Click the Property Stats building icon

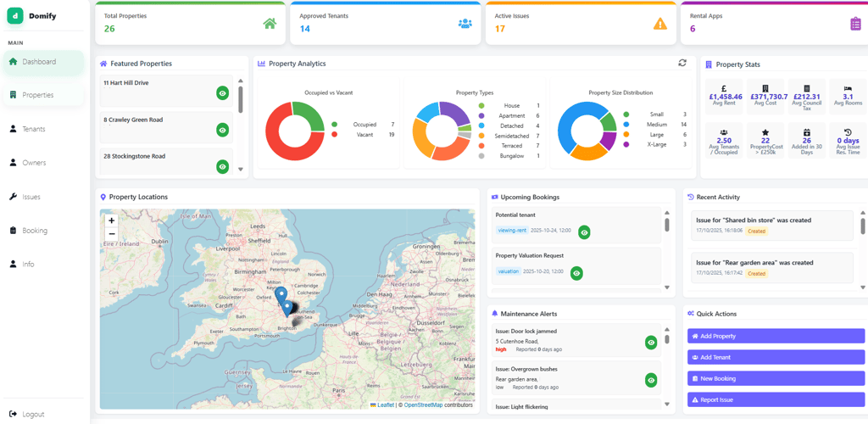(709, 64)
